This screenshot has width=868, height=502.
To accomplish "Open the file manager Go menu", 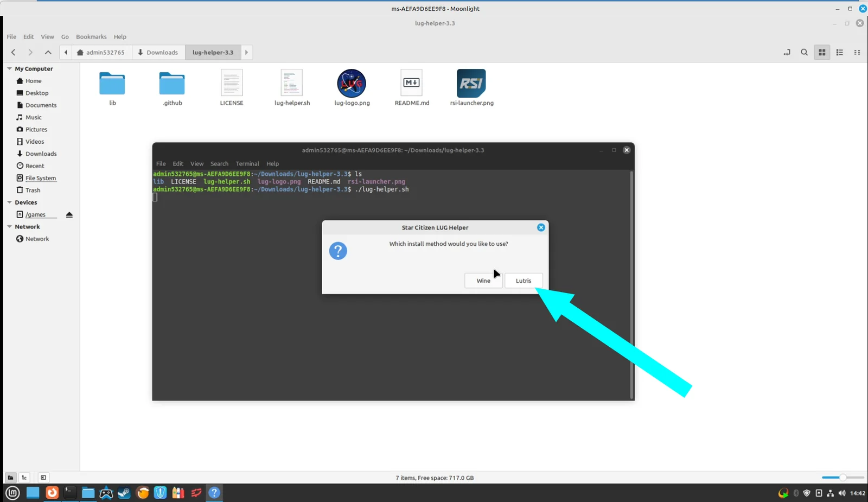I will (65, 37).
